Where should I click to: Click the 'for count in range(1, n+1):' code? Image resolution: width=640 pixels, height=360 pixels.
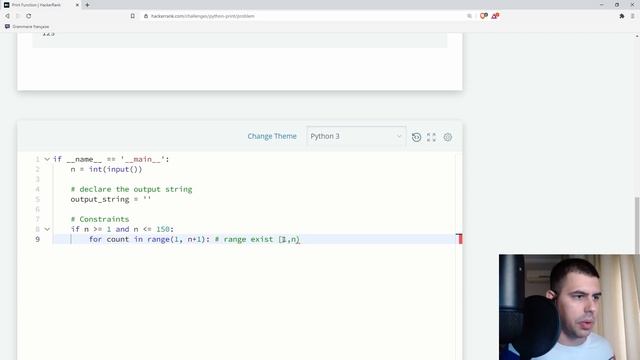[149, 239]
